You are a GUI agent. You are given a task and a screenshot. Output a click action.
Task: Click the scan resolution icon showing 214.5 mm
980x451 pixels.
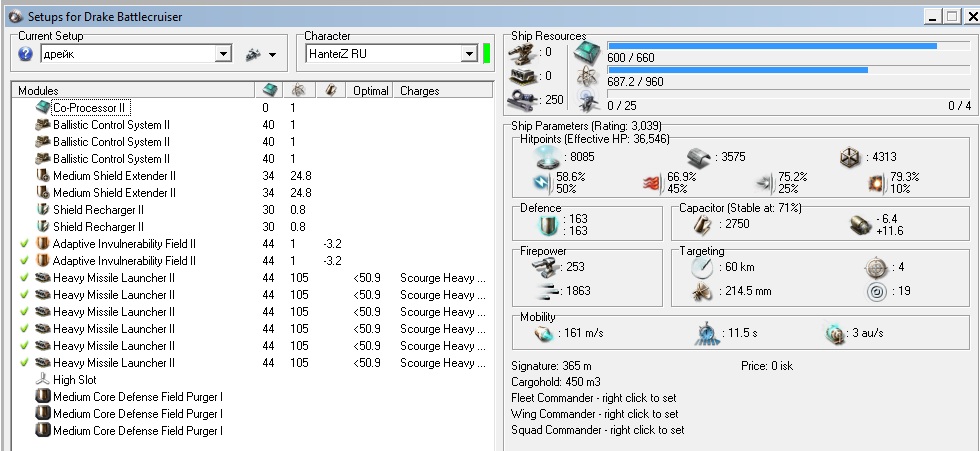pyautogui.click(x=702, y=292)
